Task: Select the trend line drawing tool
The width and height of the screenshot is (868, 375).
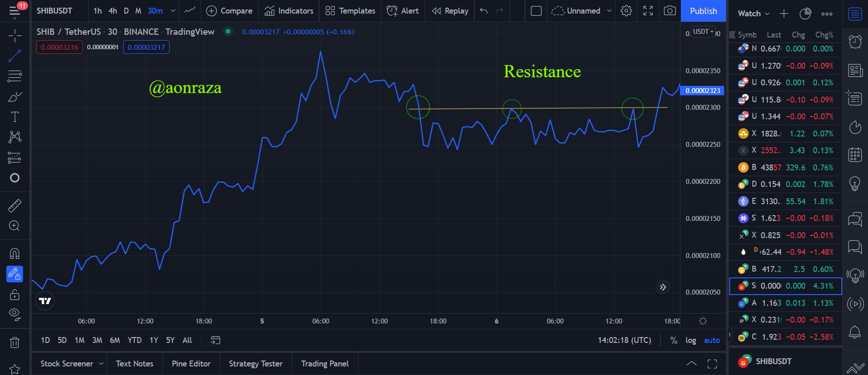Action: [14, 56]
